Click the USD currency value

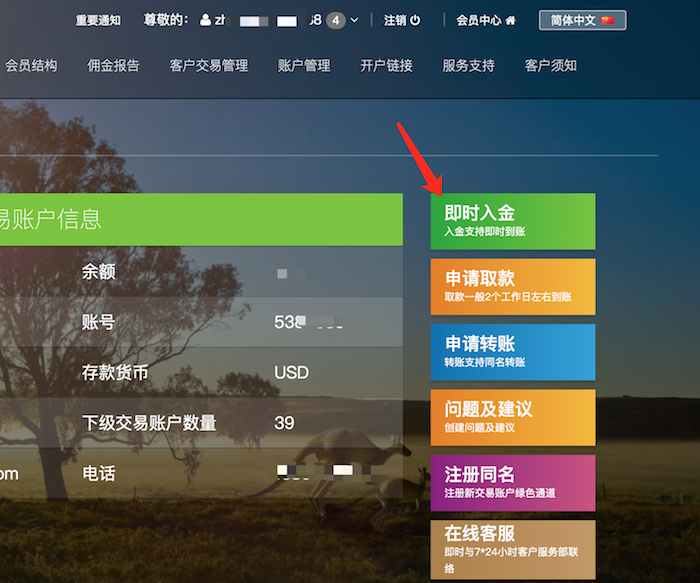[x=292, y=372]
